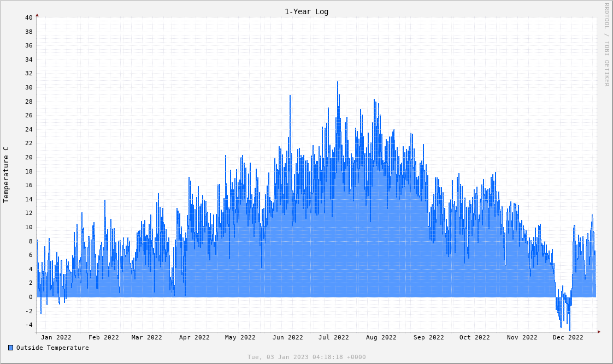
Task: Click the red arrow atop the Y axis
Action: tap(37, 15)
